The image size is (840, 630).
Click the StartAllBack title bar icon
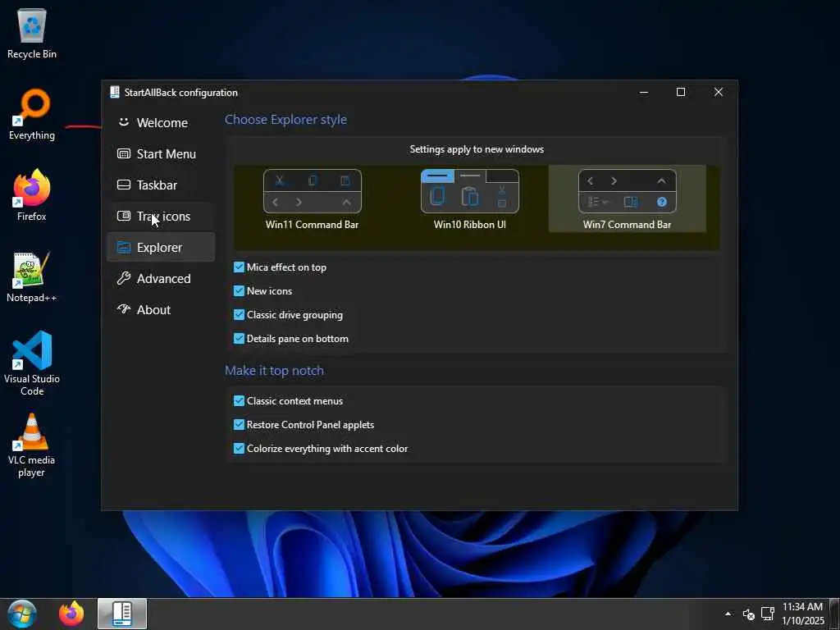click(x=114, y=92)
